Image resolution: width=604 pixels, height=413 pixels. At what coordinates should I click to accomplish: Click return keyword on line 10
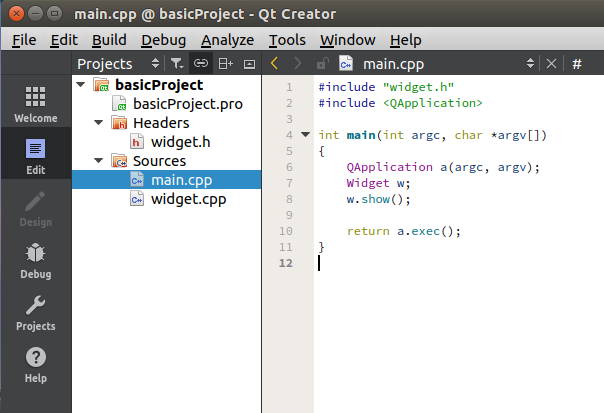point(368,231)
